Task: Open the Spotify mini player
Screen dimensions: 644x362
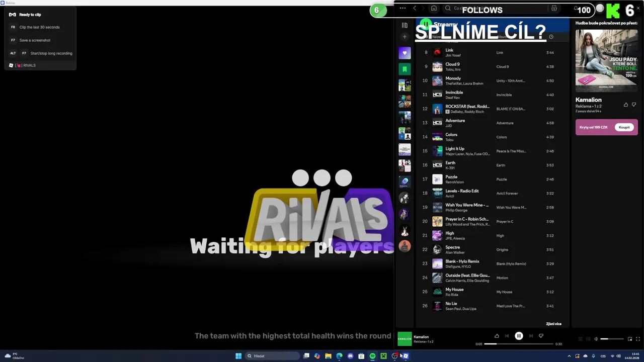Action: [x=629, y=339]
